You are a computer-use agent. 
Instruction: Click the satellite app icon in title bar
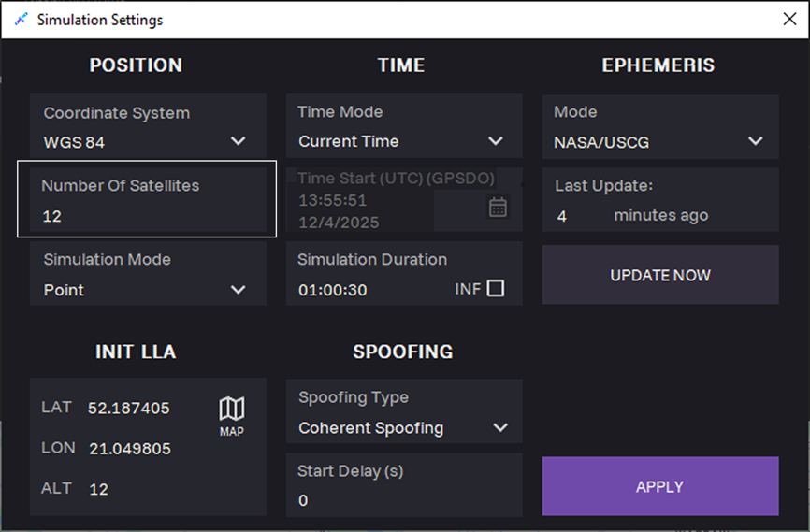pos(21,20)
